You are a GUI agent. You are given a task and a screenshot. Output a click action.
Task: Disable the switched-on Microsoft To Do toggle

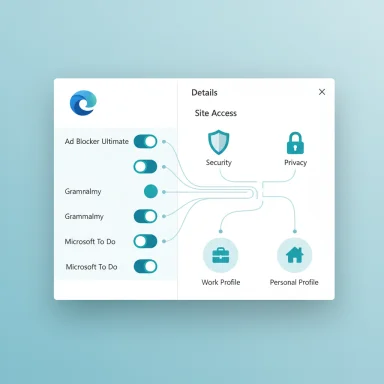[x=145, y=267]
